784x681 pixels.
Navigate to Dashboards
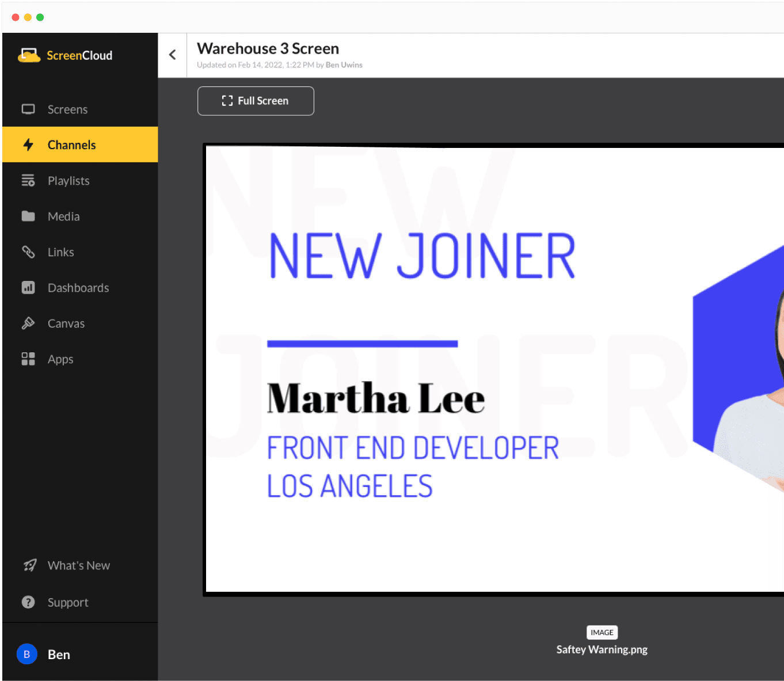[80, 287]
